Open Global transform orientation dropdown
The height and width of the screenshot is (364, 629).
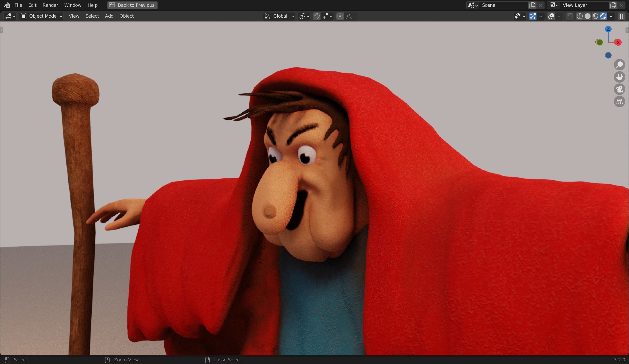coord(279,16)
